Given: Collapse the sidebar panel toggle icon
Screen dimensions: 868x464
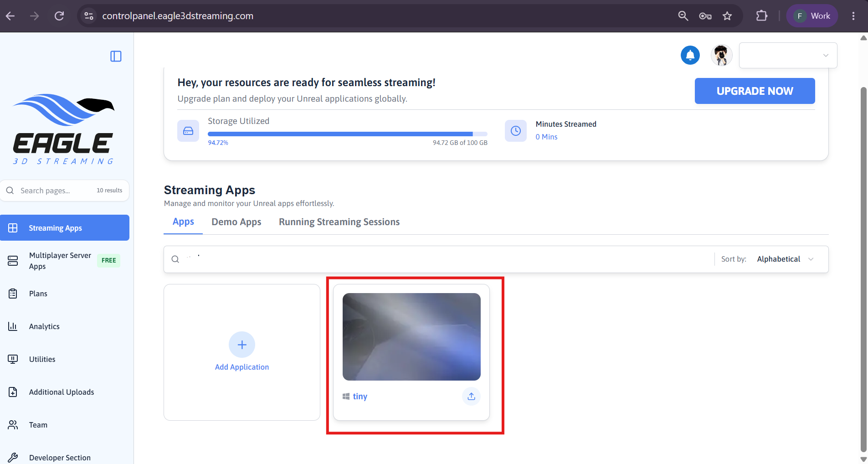Looking at the screenshot, I should point(116,56).
